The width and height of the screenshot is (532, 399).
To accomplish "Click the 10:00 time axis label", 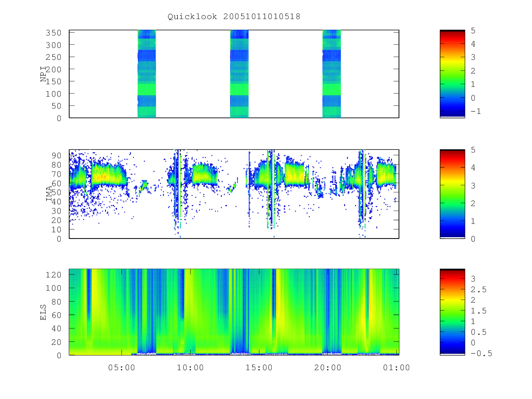I will (x=191, y=368).
